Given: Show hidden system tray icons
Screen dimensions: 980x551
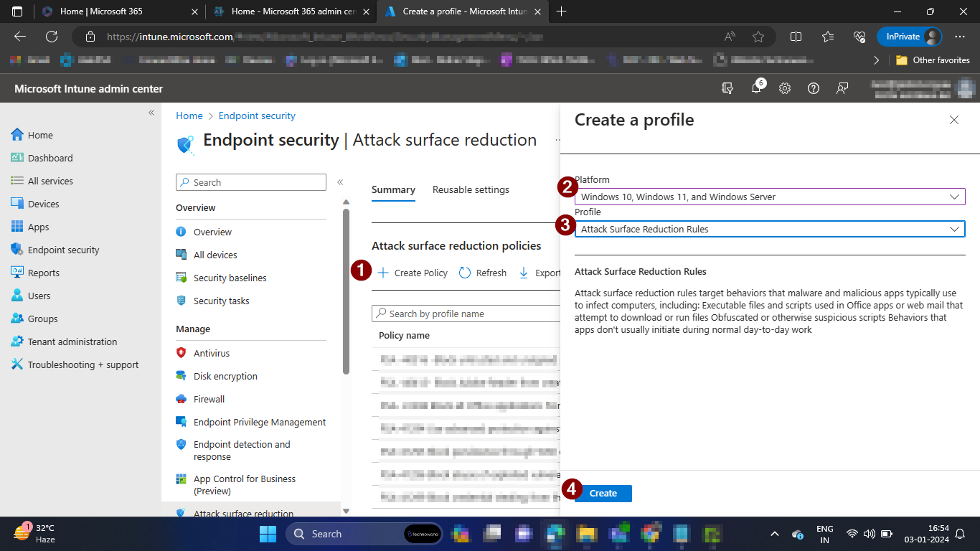Looking at the screenshot, I should pyautogui.click(x=774, y=534).
